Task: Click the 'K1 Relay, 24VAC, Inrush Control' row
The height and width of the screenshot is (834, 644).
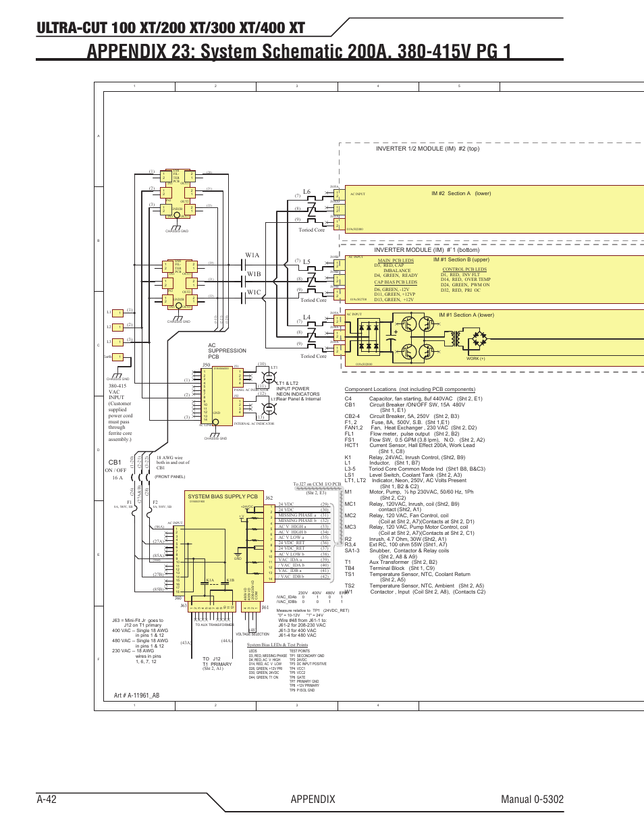Action: 405,458
